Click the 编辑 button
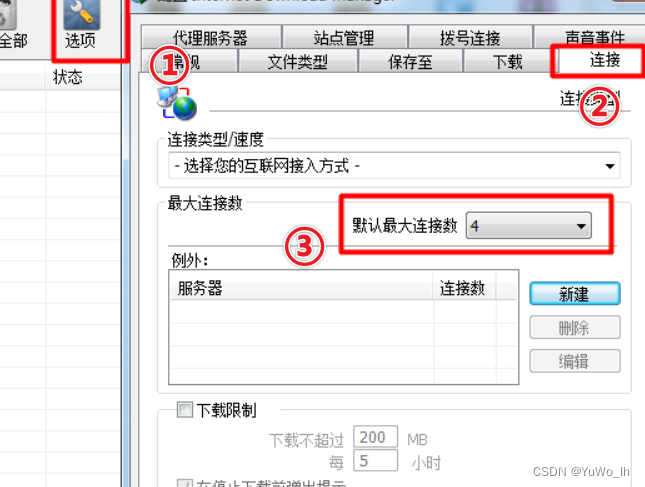Viewport: 645px width, 487px height. pyautogui.click(x=574, y=361)
